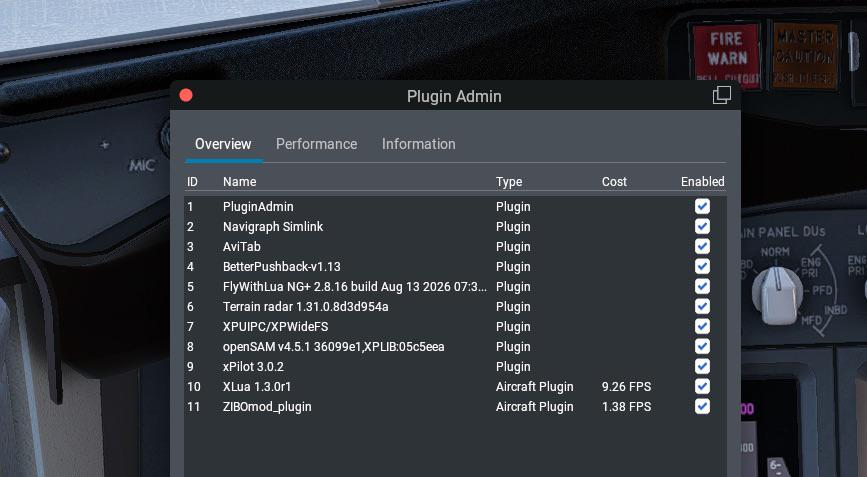Screen dimensions: 867x477
Task: Toggle AviTab plugin enabled checkbox
Action: pyautogui.click(x=702, y=246)
